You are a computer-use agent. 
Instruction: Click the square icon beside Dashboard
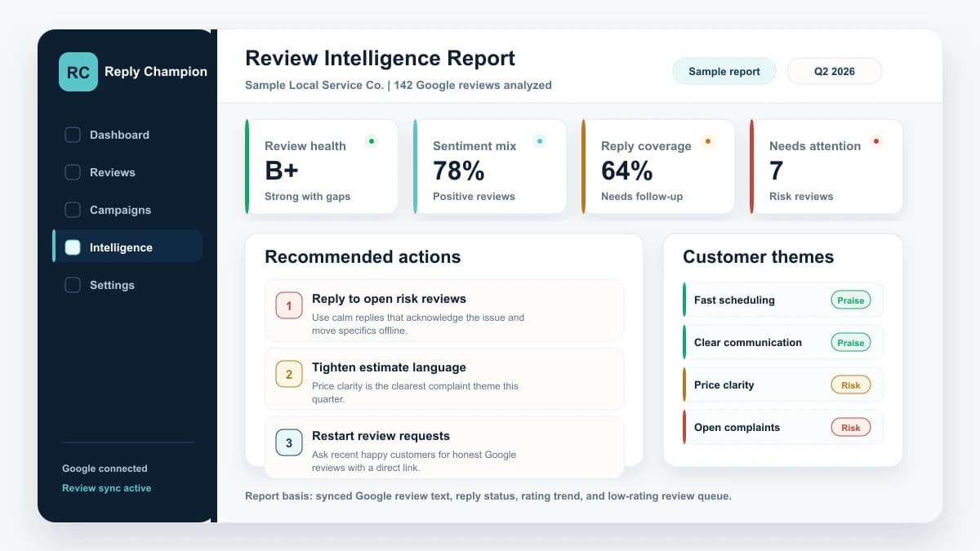[x=73, y=135]
